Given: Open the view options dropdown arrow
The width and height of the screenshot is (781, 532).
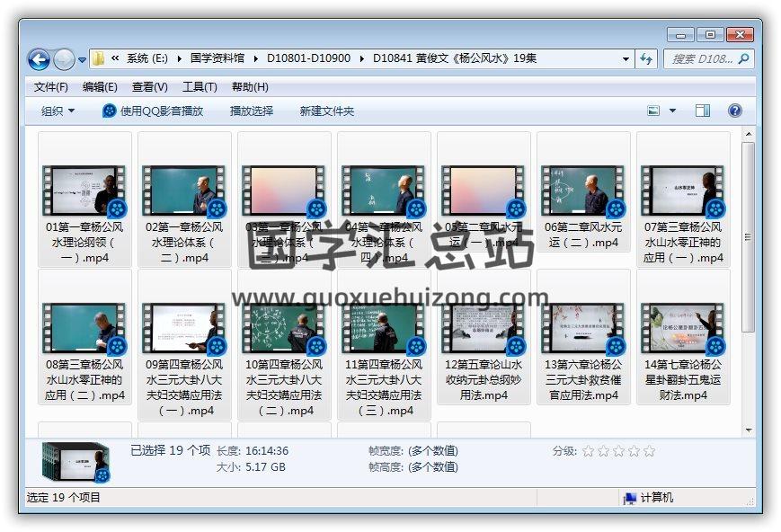Looking at the screenshot, I should click(672, 111).
